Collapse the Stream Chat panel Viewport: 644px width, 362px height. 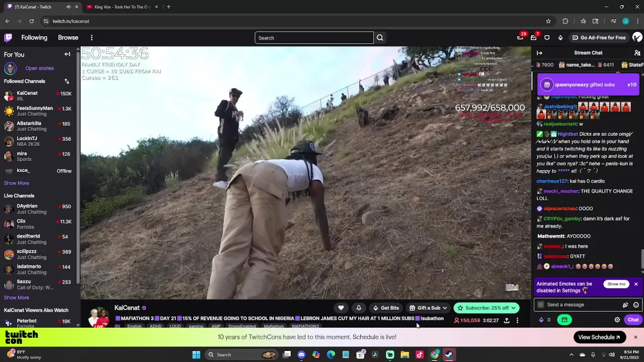point(539,53)
